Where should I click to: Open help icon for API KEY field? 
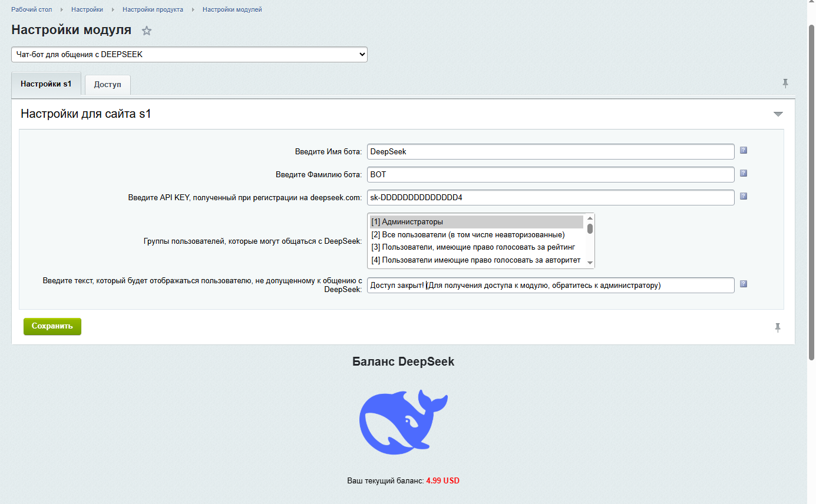click(743, 196)
